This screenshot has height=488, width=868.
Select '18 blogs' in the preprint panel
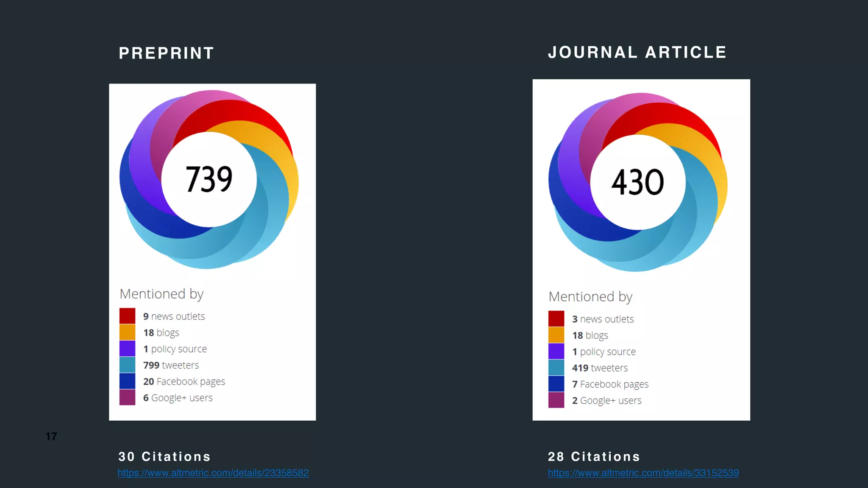tap(161, 333)
